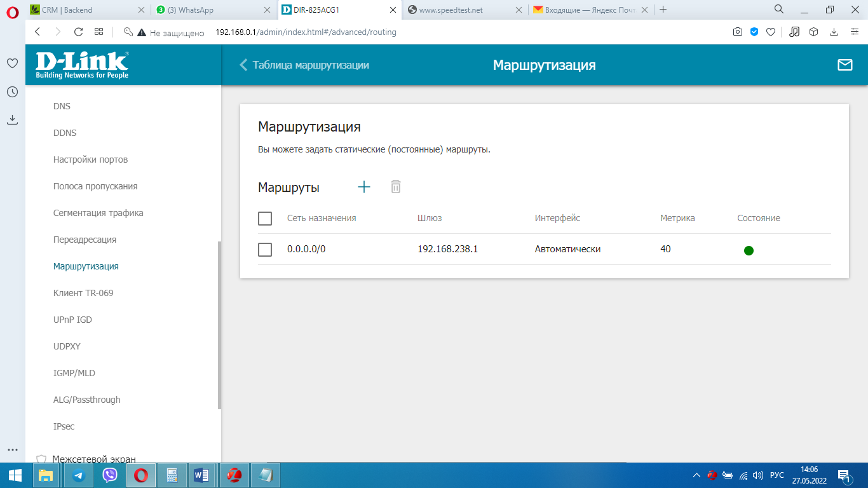Viewport: 868px width, 488px height.
Task: Open Windows Start menu
Action: click(x=15, y=475)
